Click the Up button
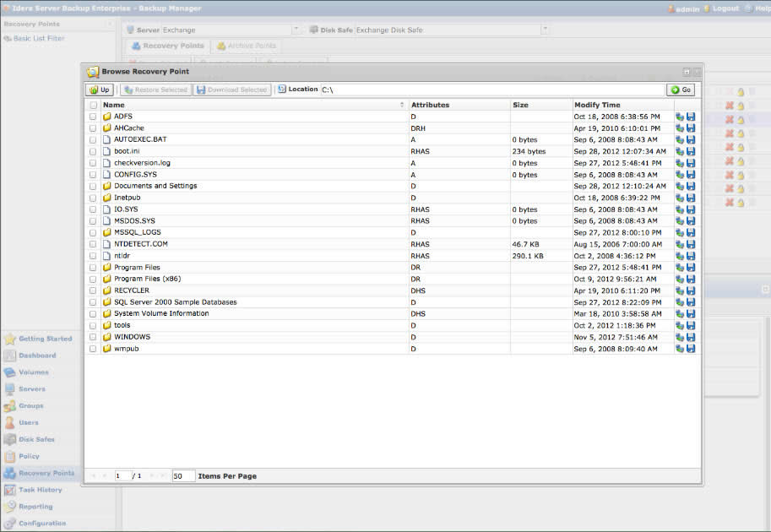The width and height of the screenshot is (771, 532). (x=100, y=90)
